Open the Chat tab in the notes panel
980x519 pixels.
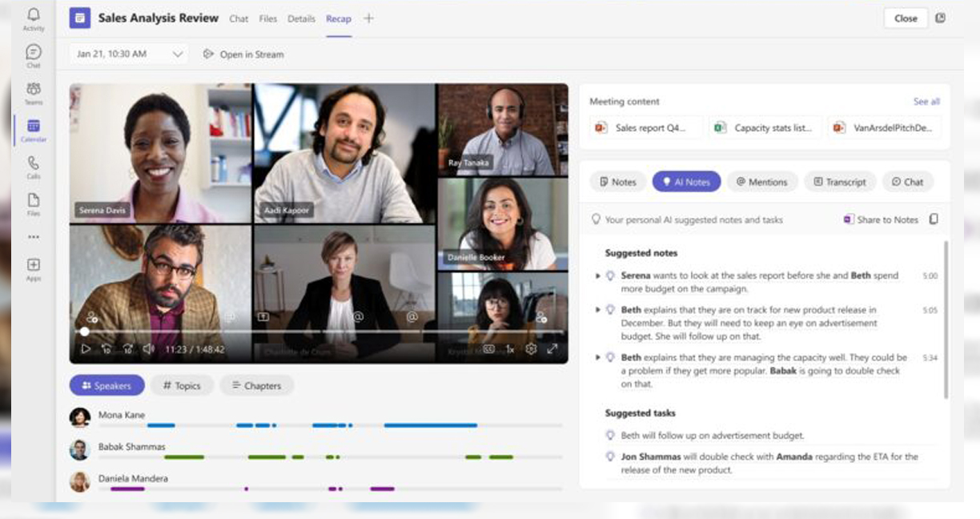(908, 182)
